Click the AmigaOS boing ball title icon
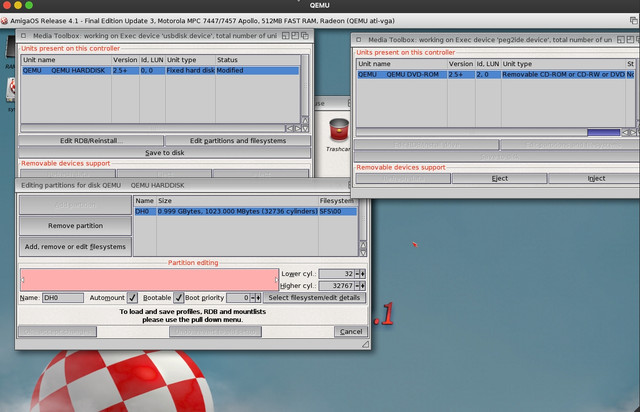 (x=4, y=21)
